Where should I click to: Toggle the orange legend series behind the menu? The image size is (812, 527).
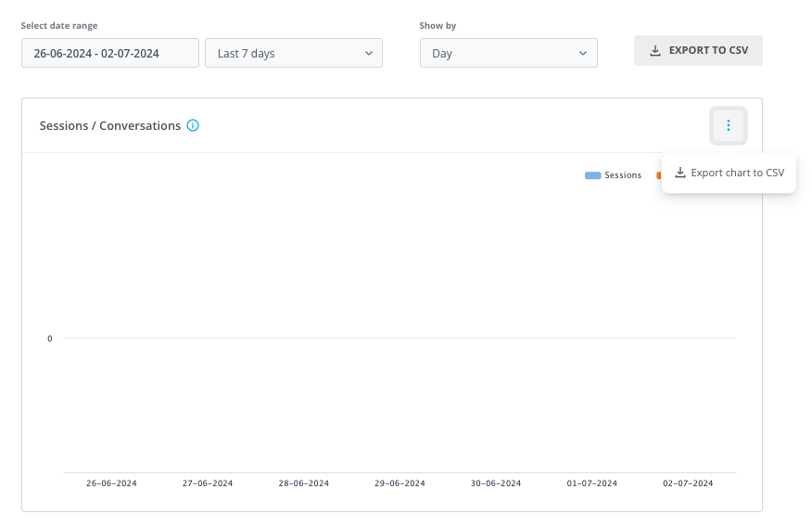click(x=659, y=175)
